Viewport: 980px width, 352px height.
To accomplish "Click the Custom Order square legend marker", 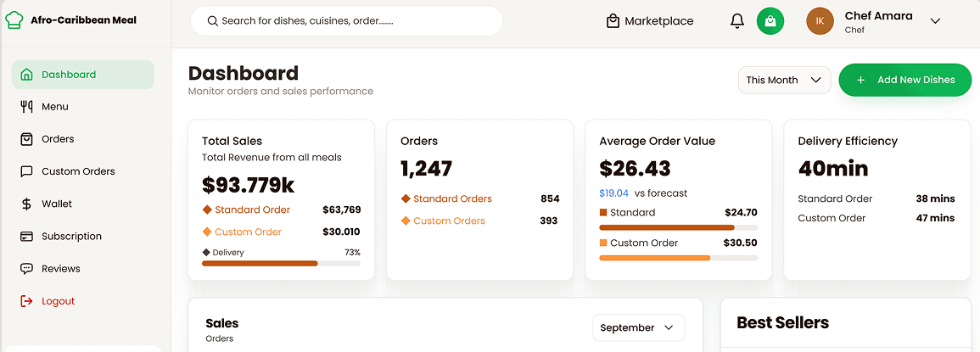I will coord(603,243).
